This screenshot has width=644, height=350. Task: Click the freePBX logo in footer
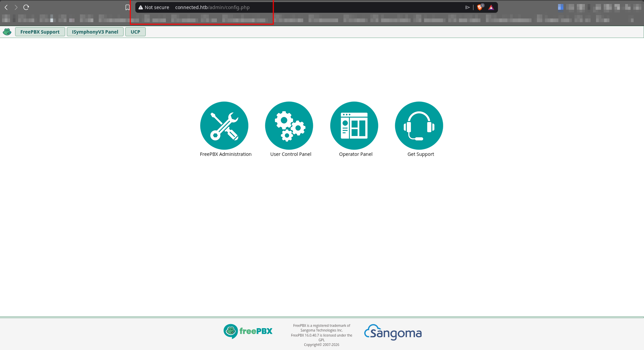[x=248, y=331]
